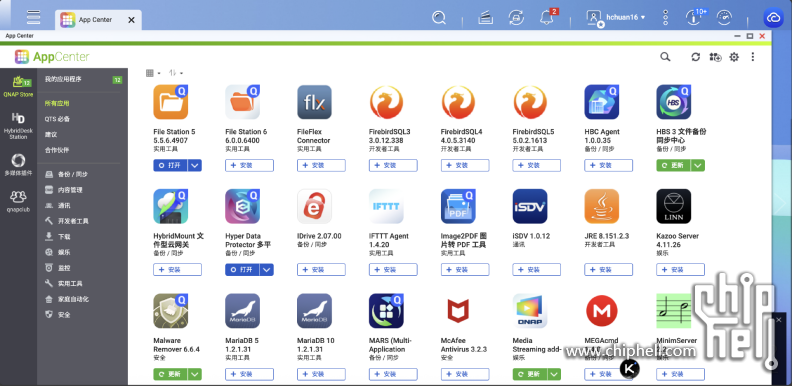Click 更新 for HBS 3
The height and width of the screenshot is (386, 792).
pos(674,165)
